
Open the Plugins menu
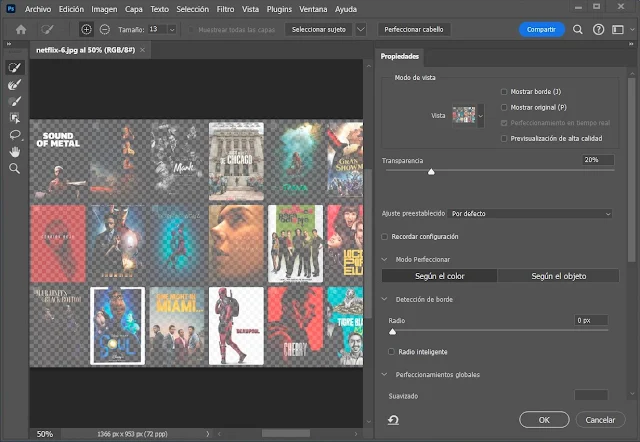tap(279, 9)
